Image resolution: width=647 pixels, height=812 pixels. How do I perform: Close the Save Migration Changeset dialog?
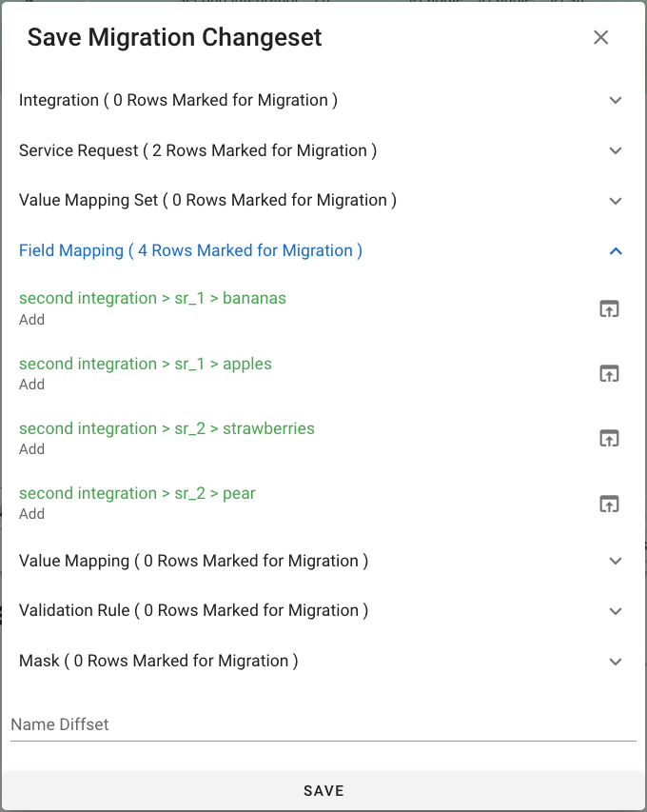[x=600, y=37]
